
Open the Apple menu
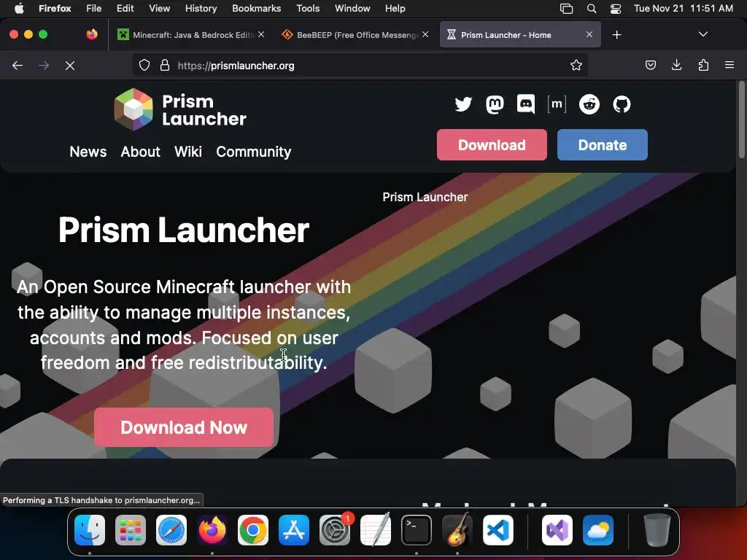pyautogui.click(x=18, y=8)
